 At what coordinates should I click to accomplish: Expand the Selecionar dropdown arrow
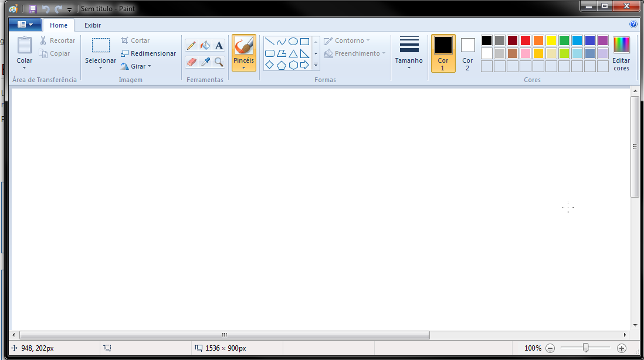(x=101, y=68)
